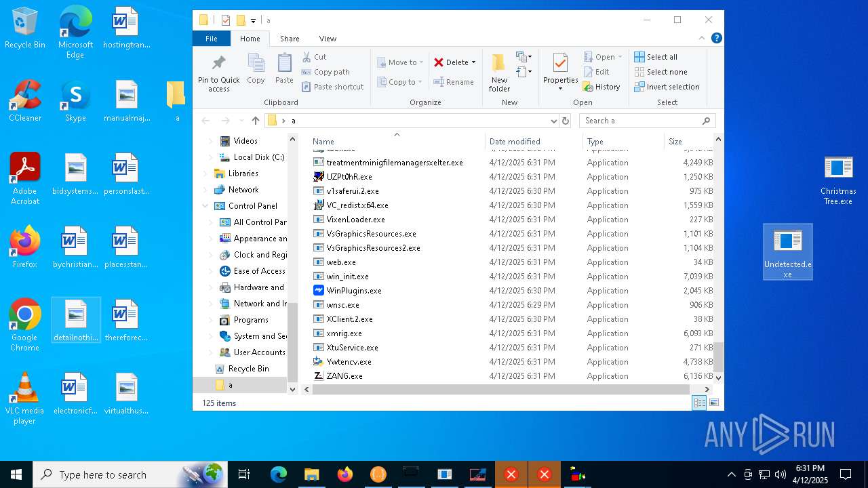Screen dimensions: 868x488
Task: Collapse Control Panel tree node
Action: [x=205, y=206]
